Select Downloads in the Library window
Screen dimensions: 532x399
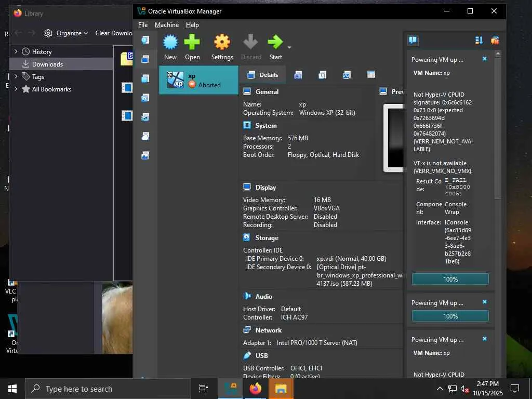pyautogui.click(x=61, y=64)
